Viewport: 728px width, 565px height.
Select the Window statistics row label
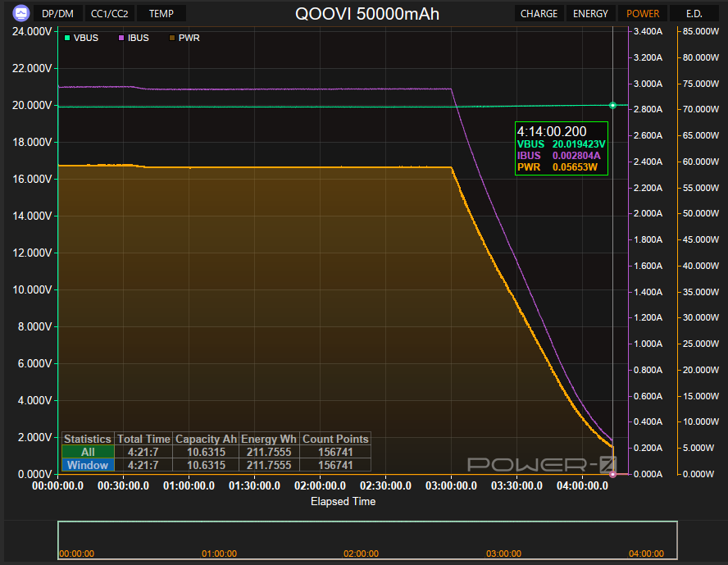coord(88,465)
